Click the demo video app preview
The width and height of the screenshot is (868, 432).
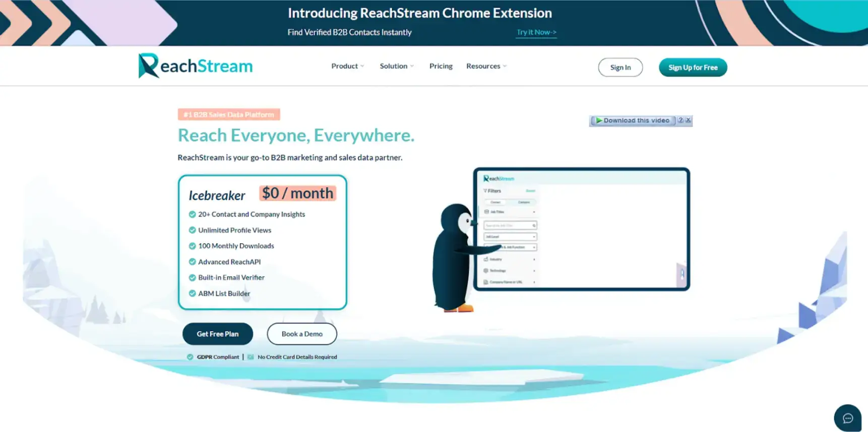pyautogui.click(x=581, y=229)
